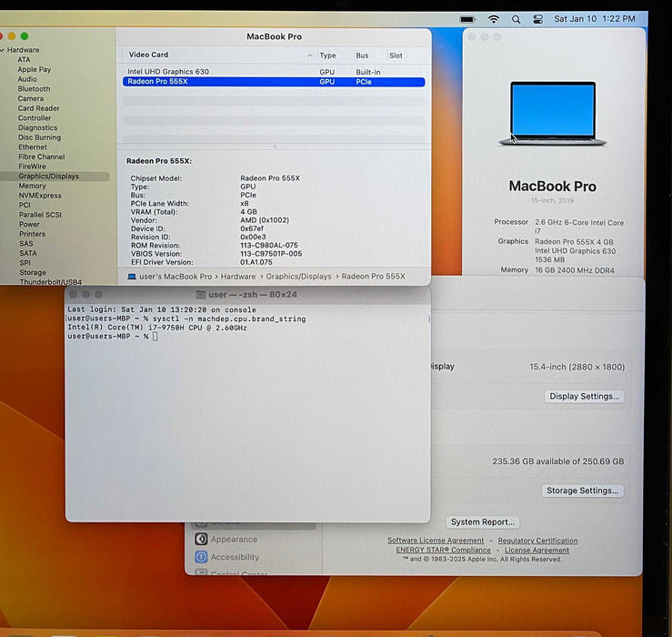
Task: Click the Sat Jan 10 clock in menu bar
Action: pyautogui.click(x=595, y=19)
